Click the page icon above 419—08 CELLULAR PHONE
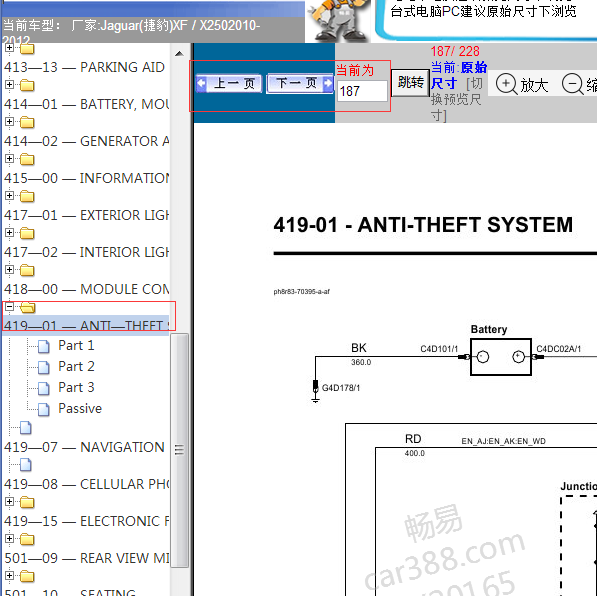This screenshot has height=596, width=597. tap(26, 465)
